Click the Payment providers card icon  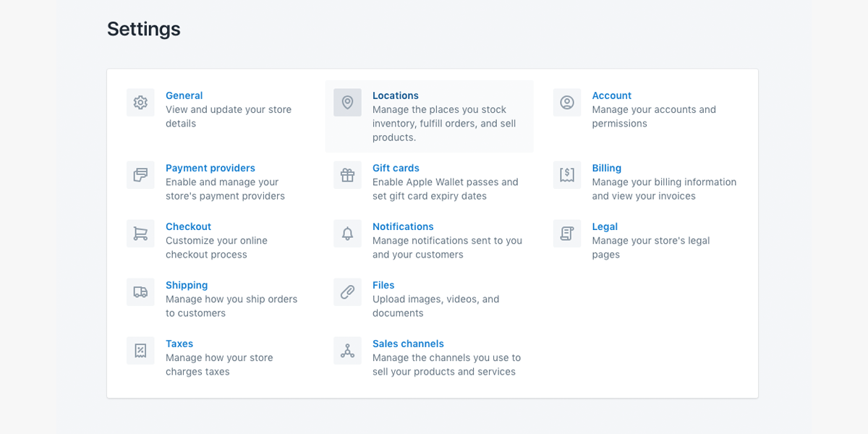click(140, 175)
